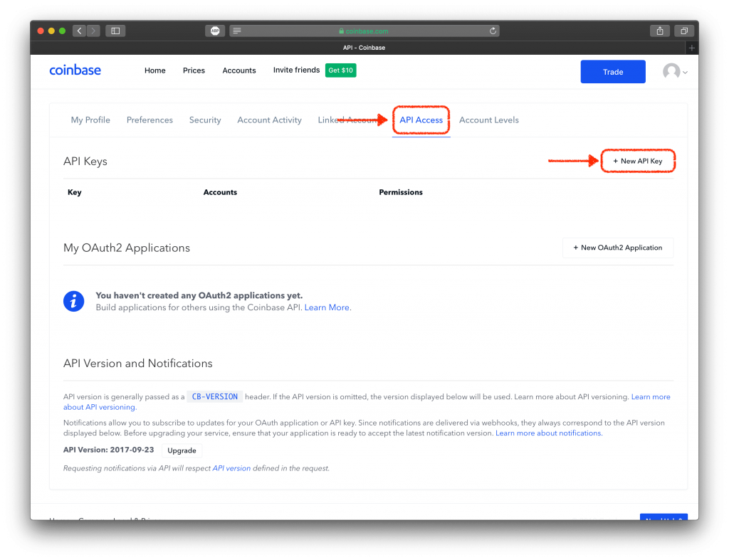
Task: Open Invite friends in navigation
Action: [297, 70]
